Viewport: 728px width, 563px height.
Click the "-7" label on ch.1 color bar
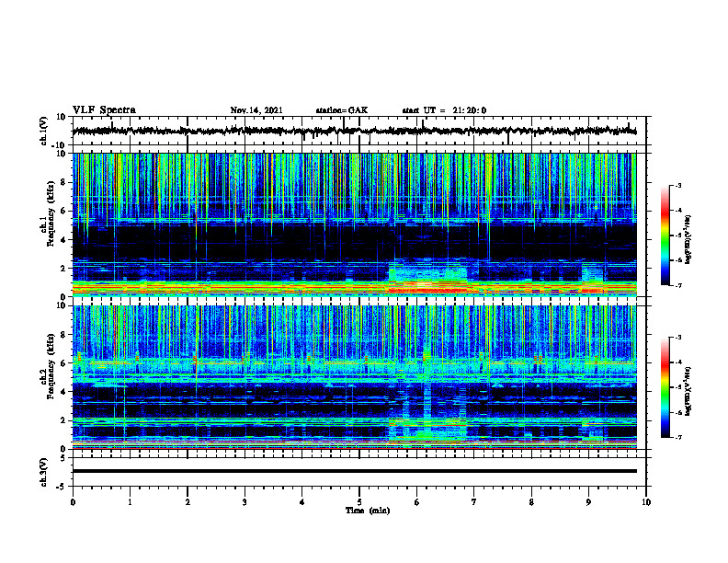pos(677,285)
